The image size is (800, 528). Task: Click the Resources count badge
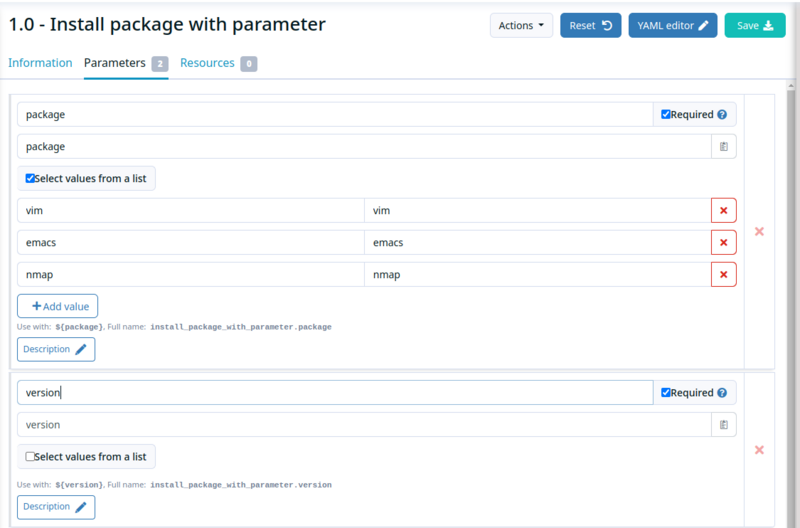tap(249, 64)
